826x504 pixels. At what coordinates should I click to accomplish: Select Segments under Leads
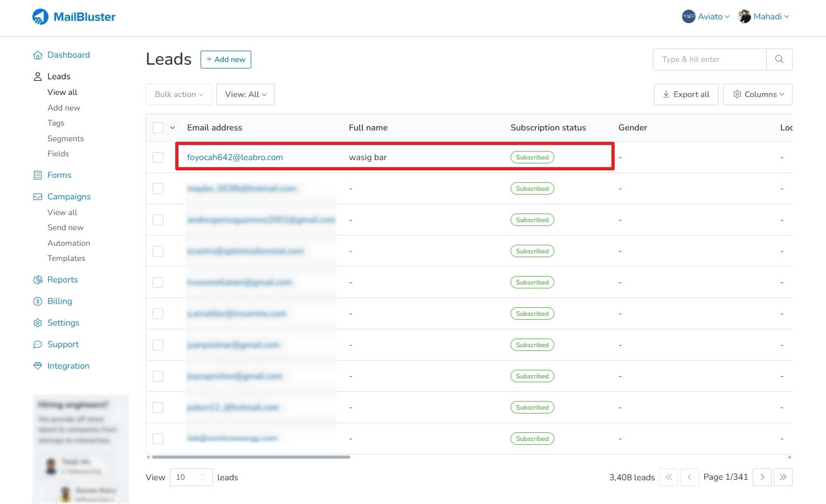(x=66, y=139)
